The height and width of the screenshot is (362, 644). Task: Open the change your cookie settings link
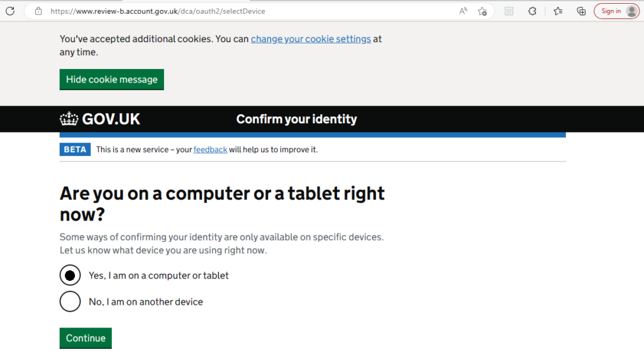311,39
